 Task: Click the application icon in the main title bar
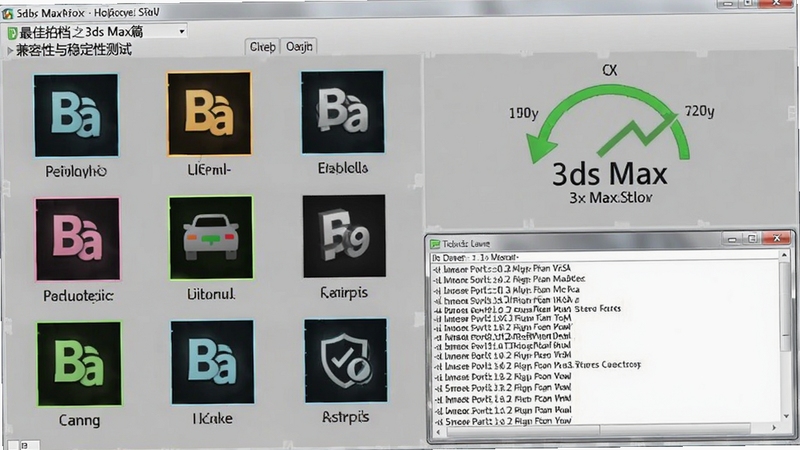pos(7,13)
